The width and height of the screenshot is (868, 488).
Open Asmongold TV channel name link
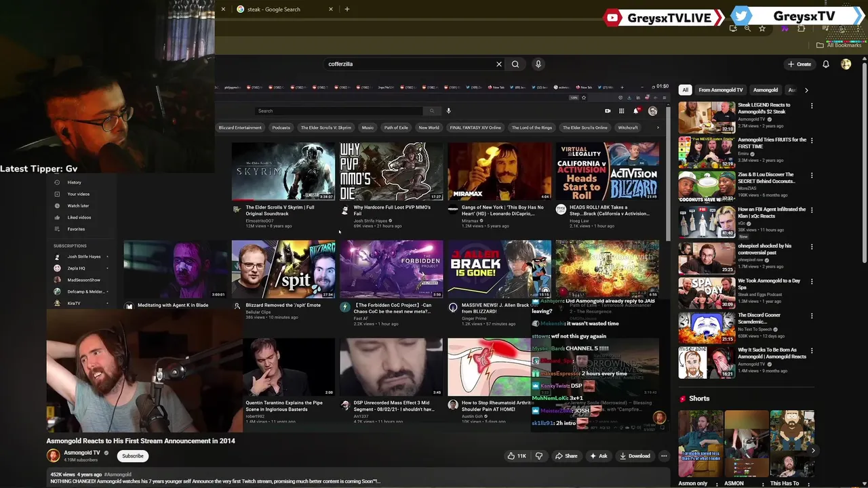coord(82,453)
